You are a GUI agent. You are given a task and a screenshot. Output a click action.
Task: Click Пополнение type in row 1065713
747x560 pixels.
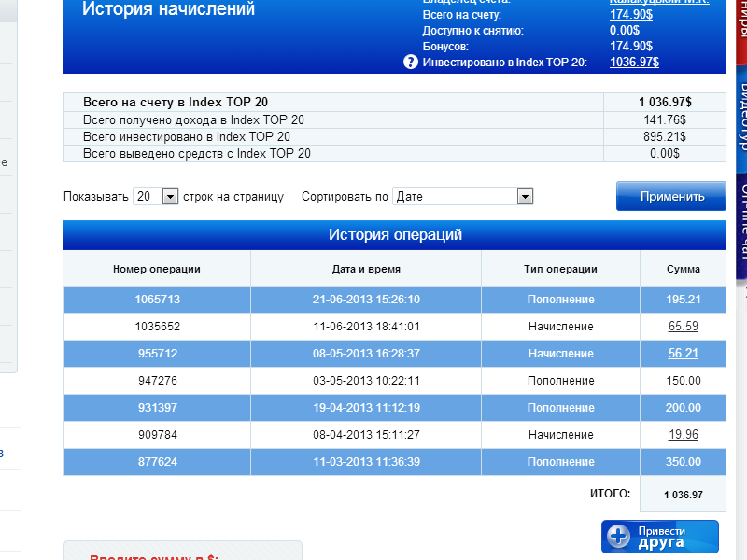(x=561, y=300)
